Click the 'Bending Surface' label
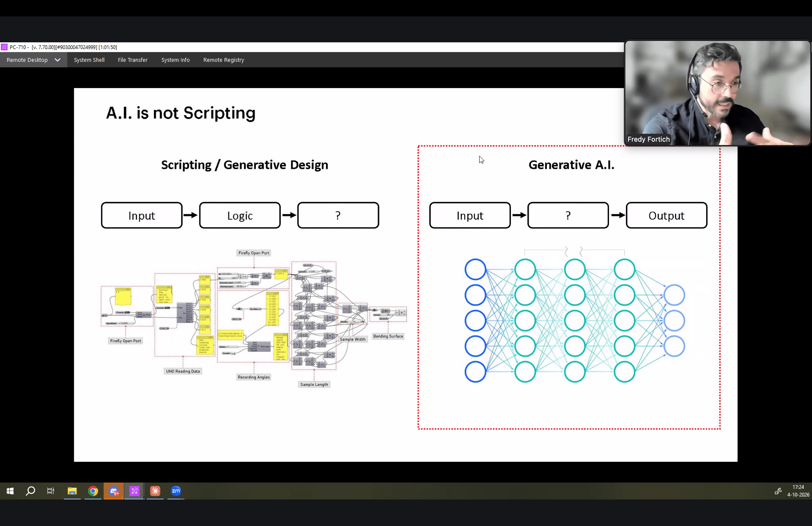The height and width of the screenshot is (526, 812). [x=388, y=336]
